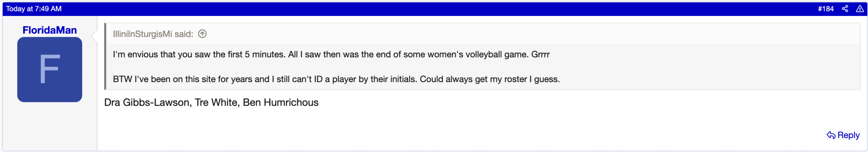The height and width of the screenshot is (152, 868).
Task: Open FloridaMan's avatar with letter F
Action: 50,70
